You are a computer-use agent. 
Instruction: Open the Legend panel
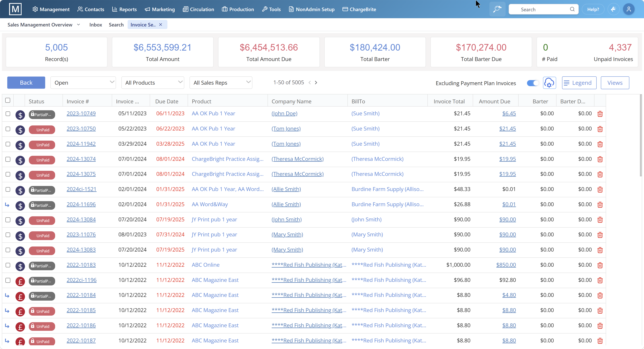point(579,83)
